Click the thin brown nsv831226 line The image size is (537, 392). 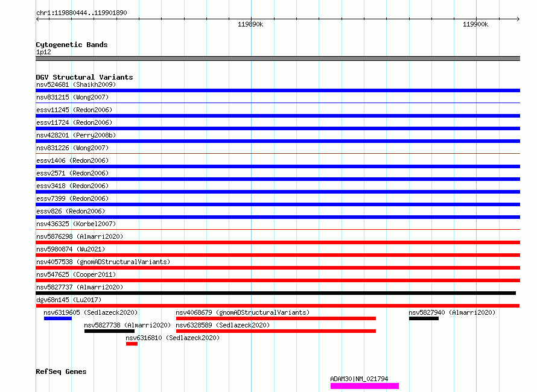pos(278,153)
